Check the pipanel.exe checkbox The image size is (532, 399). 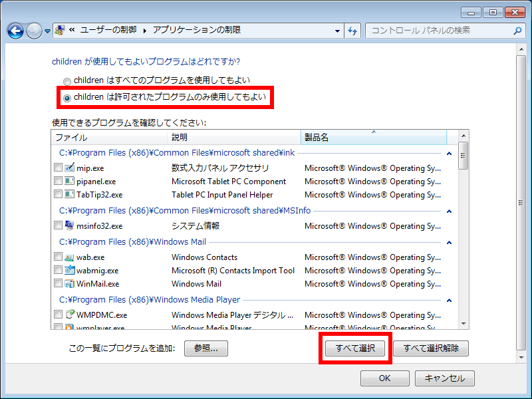58,180
